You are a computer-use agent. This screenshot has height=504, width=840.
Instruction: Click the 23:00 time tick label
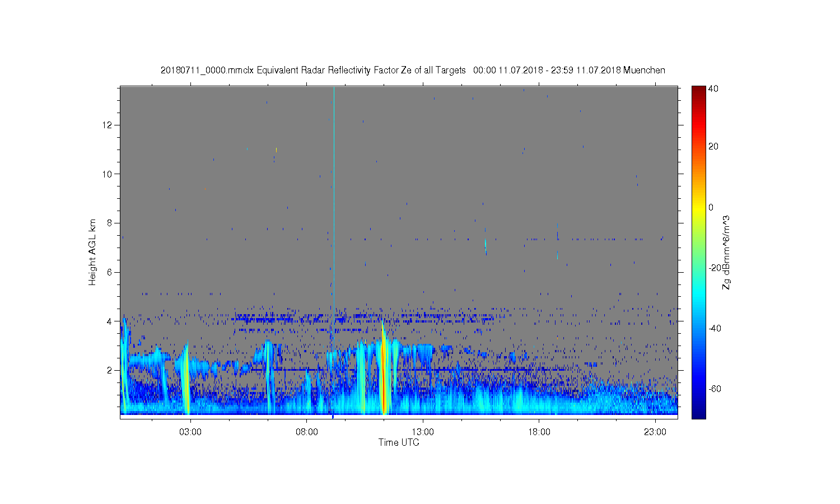point(655,432)
